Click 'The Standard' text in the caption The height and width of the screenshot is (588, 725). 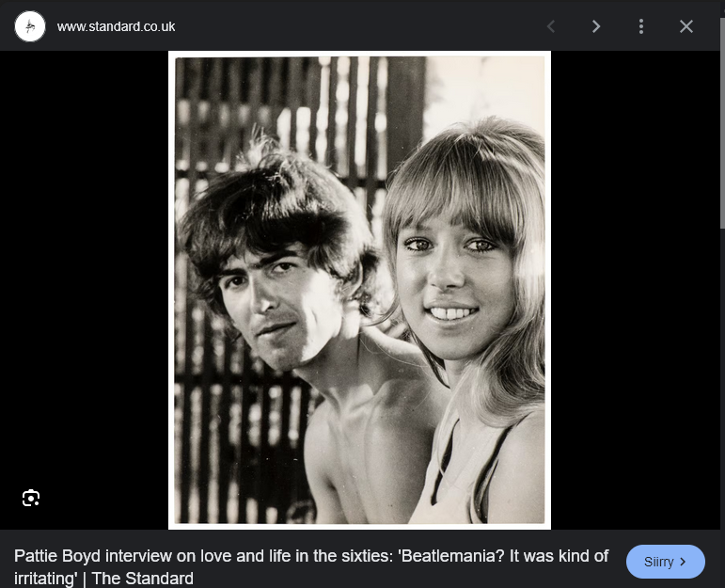142,579
